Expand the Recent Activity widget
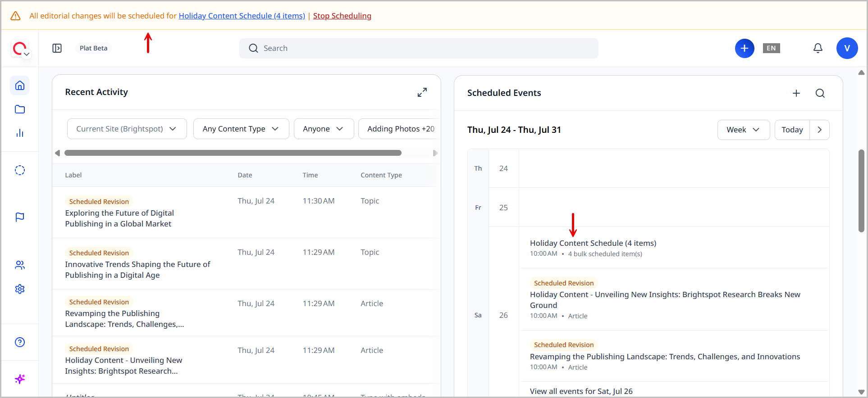The width and height of the screenshot is (868, 398). [x=422, y=92]
